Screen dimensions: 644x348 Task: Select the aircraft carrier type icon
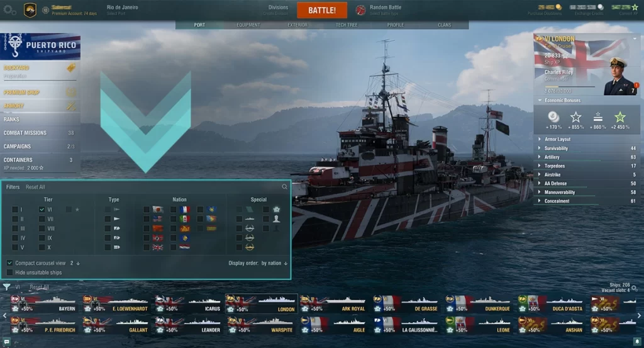(x=116, y=247)
